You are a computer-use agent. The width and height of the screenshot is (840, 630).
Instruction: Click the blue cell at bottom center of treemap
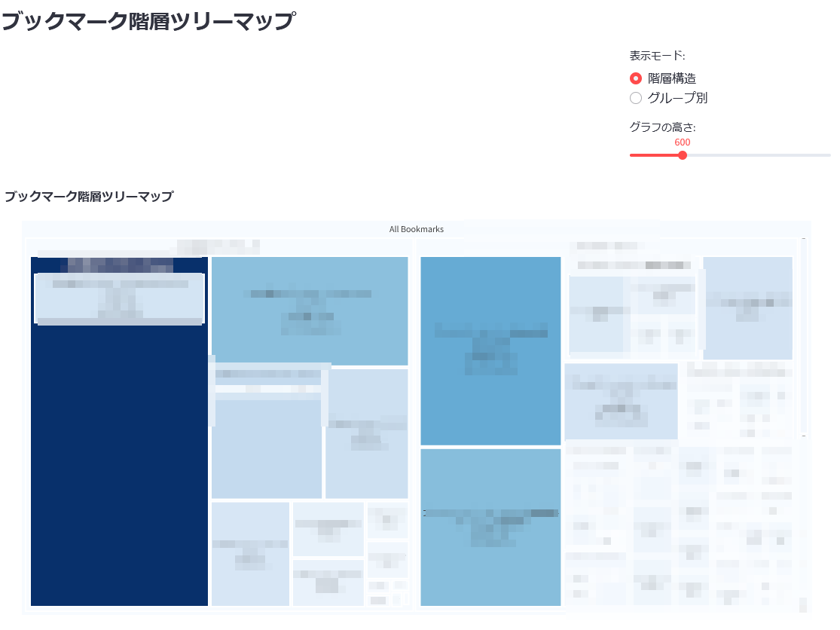pos(490,528)
